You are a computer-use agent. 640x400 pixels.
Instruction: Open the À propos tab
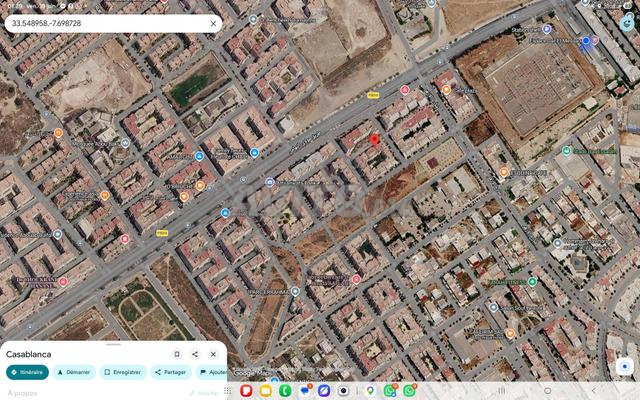[23, 393]
